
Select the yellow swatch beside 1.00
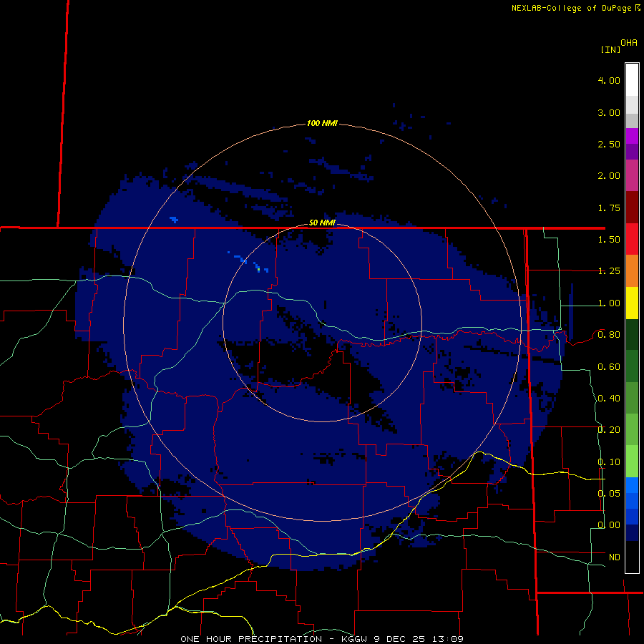(632, 303)
